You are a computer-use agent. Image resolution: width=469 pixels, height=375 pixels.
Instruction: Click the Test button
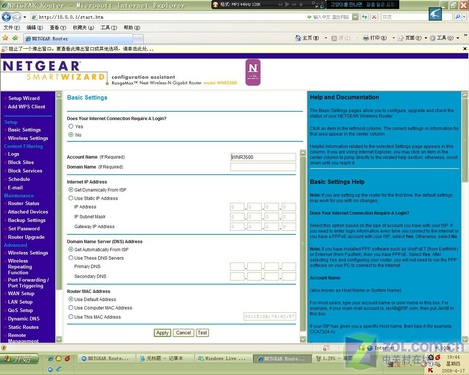(x=202, y=333)
